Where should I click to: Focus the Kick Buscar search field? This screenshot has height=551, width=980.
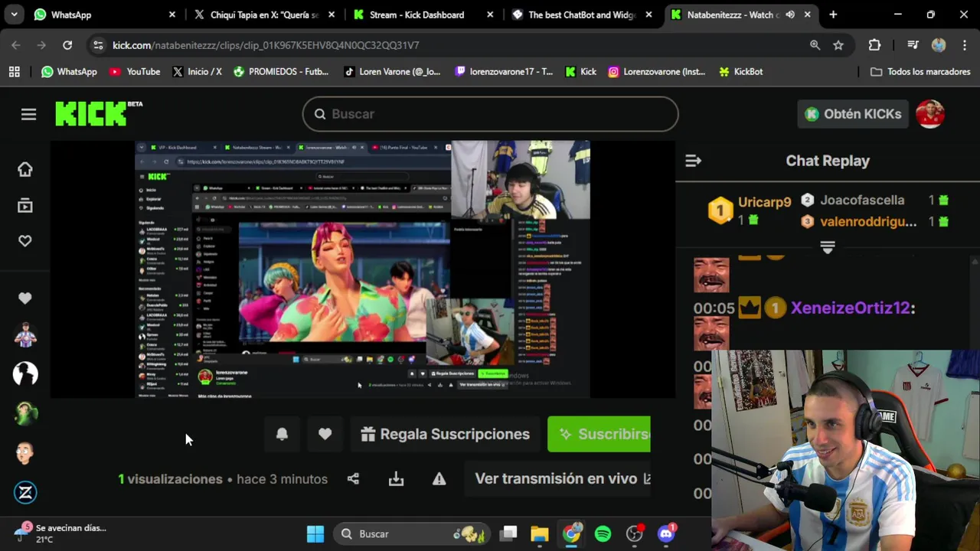(x=490, y=114)
